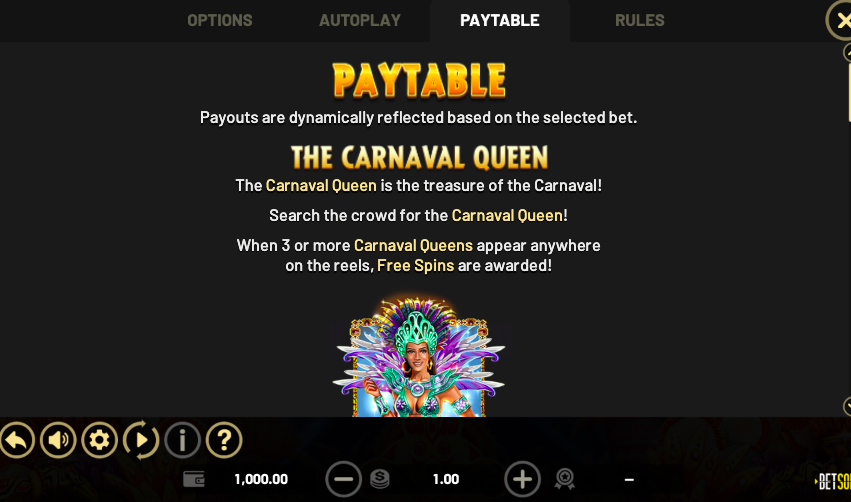Viewport: 851px width, 502px height.
Task: Click the 1.00 bet amount value
Action: click(446, 479)
